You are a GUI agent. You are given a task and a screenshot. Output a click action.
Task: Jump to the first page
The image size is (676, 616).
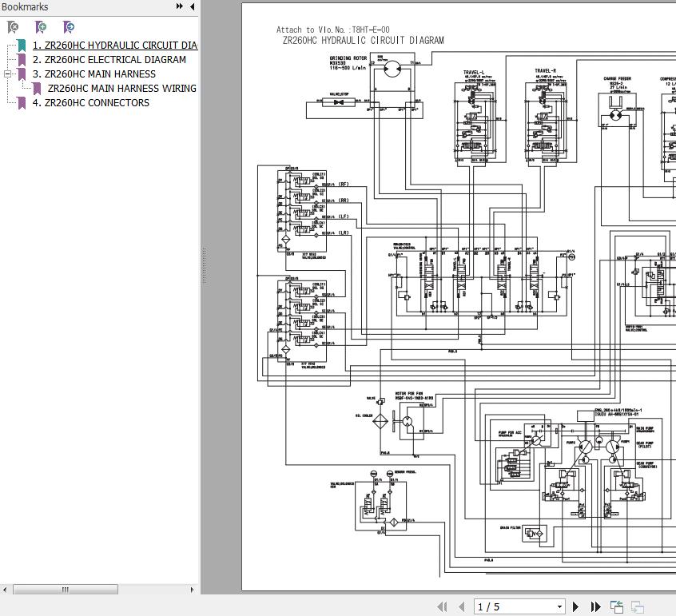click(x=442, y=607)
